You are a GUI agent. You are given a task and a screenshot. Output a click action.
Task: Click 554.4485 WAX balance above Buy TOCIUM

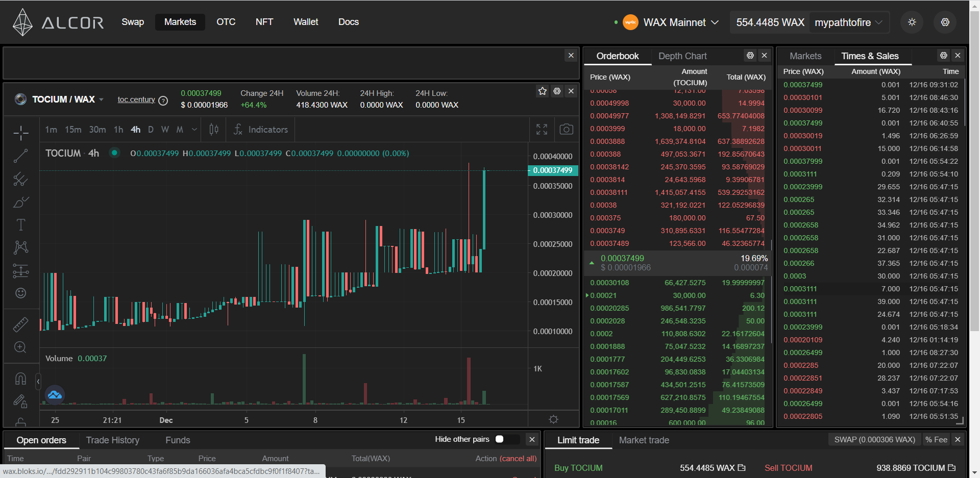pos(713,468)
